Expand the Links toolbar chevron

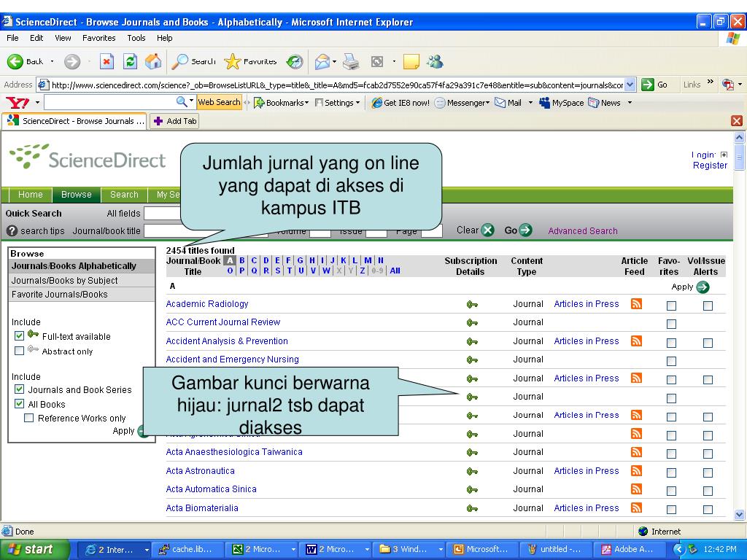click(x=710, y=82)
